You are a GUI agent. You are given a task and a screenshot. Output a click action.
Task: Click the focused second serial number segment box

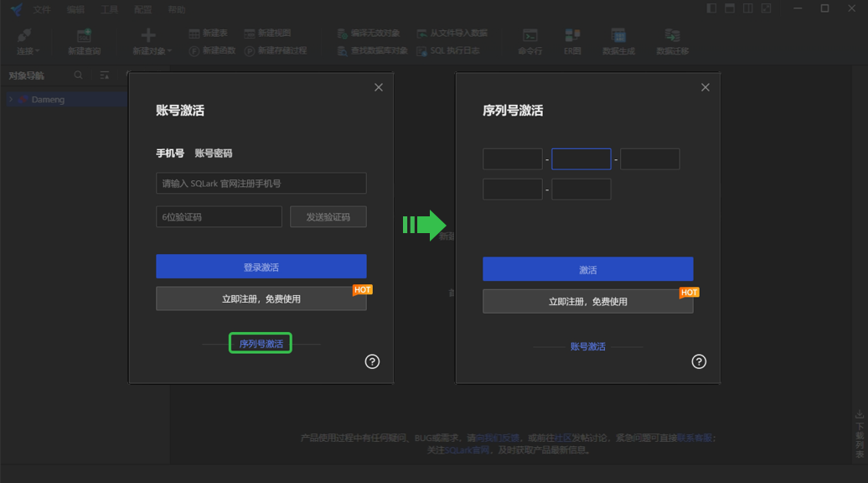click(x=581, y=159)
